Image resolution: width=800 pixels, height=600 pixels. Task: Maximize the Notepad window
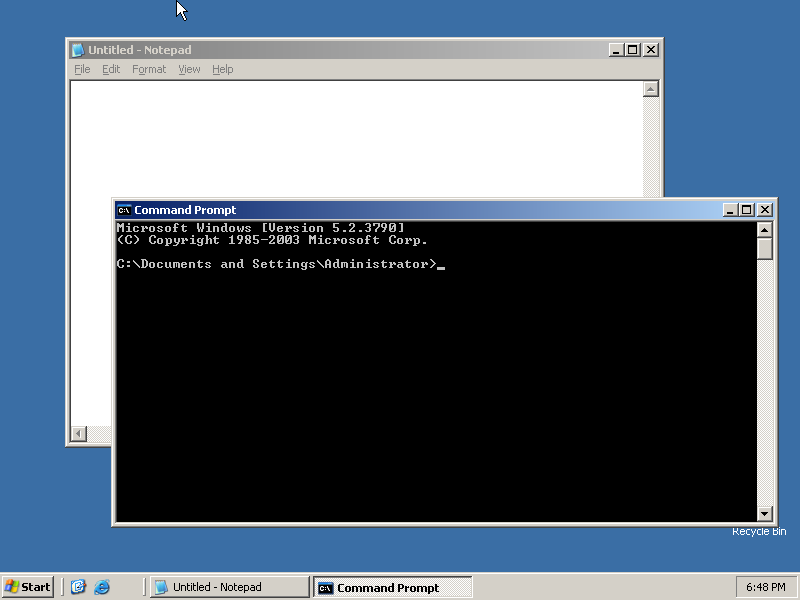[633, 50]
